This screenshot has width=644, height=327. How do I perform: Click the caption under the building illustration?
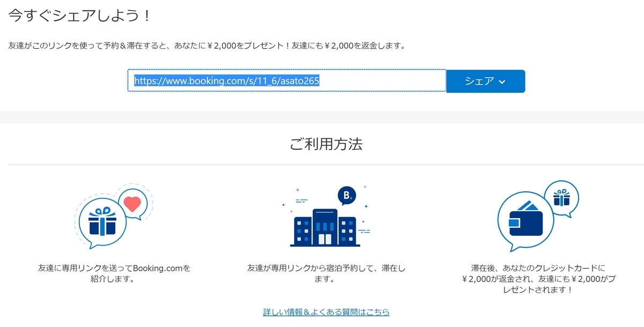[326, 274]
